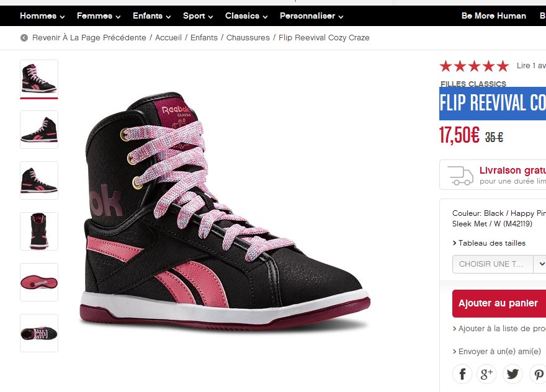Image resolution: width=546 pixels, height=392 pixels.
Task: Click the five-star rating
Action: click(474, 66)
